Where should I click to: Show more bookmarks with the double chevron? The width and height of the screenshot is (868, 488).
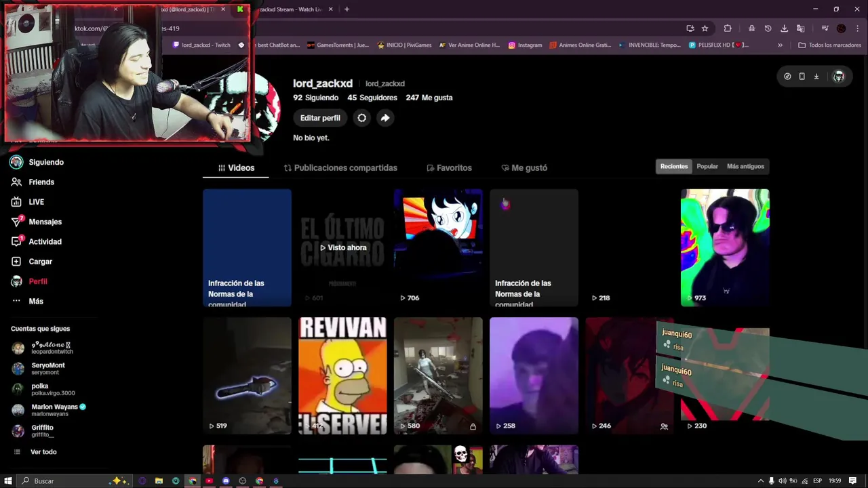tap(780, 45)
